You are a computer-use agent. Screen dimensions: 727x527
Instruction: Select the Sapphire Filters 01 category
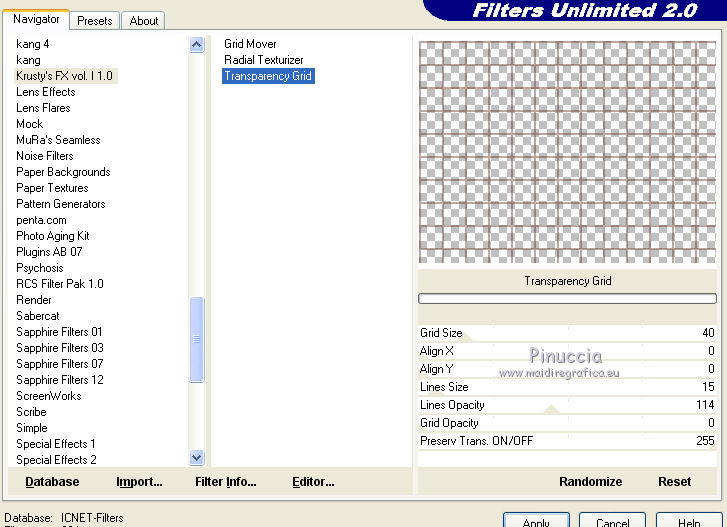(x=59, y=332)
